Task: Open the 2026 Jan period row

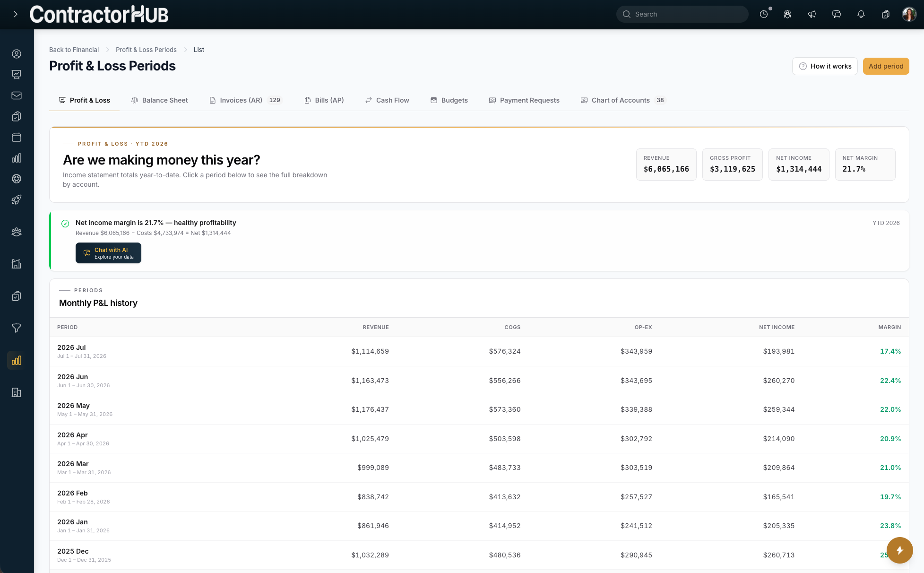Action: click(479, 526)
